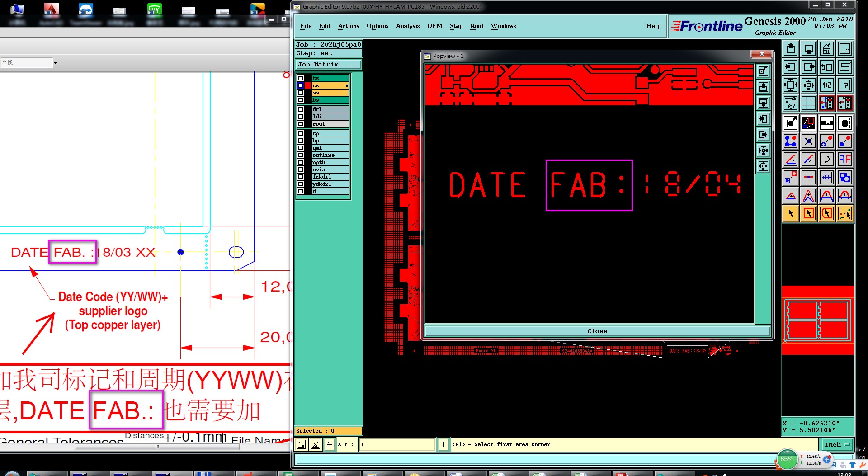Screen dimensions: 868x476
Task: Open the search box dropdown arrow
Action: click(55, 63)
